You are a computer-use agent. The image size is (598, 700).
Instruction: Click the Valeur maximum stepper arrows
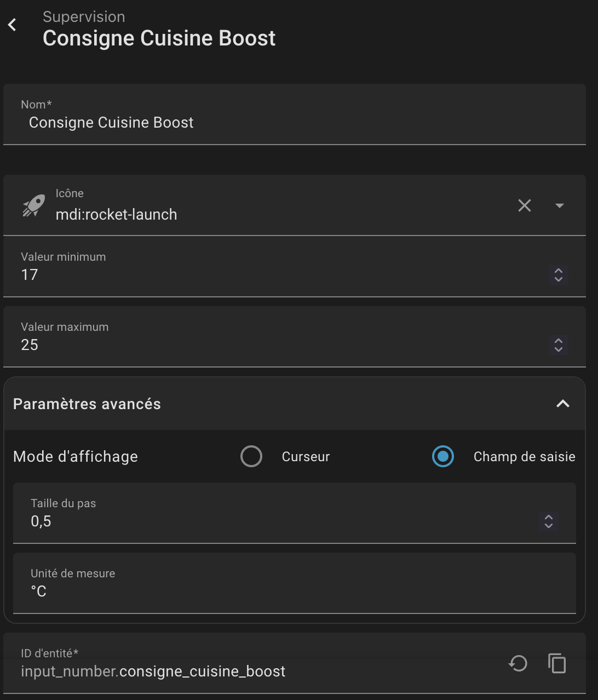click(558, 345)
